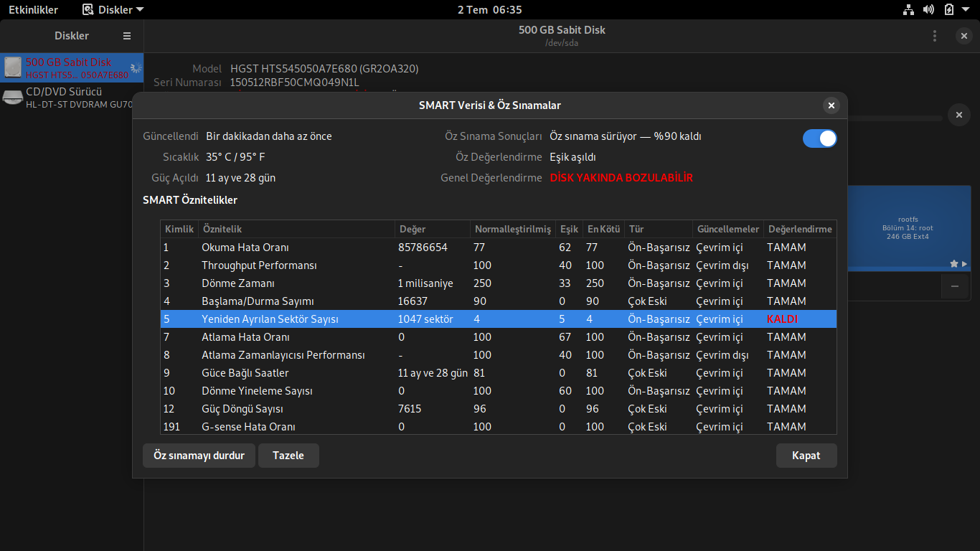This screenshot has height=551, width=980.
Task: Click the En Kötü column header
Action: 603,230
